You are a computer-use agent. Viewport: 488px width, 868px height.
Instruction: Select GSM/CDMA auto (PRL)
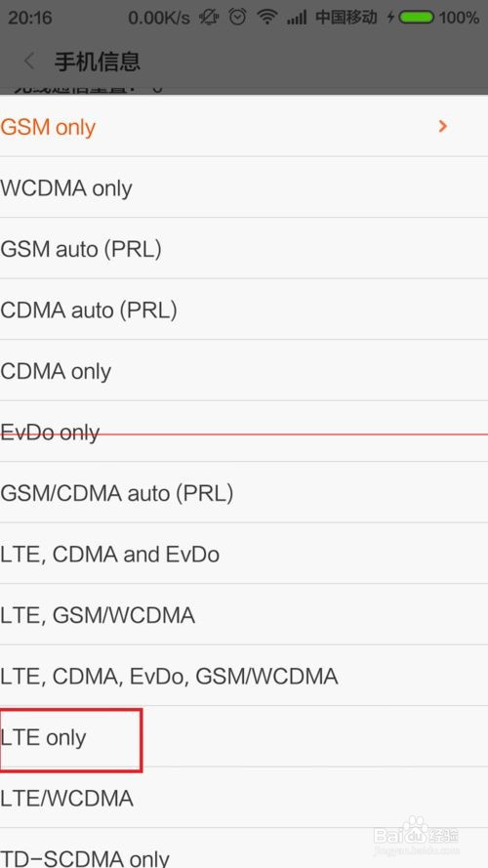[244, 492]
